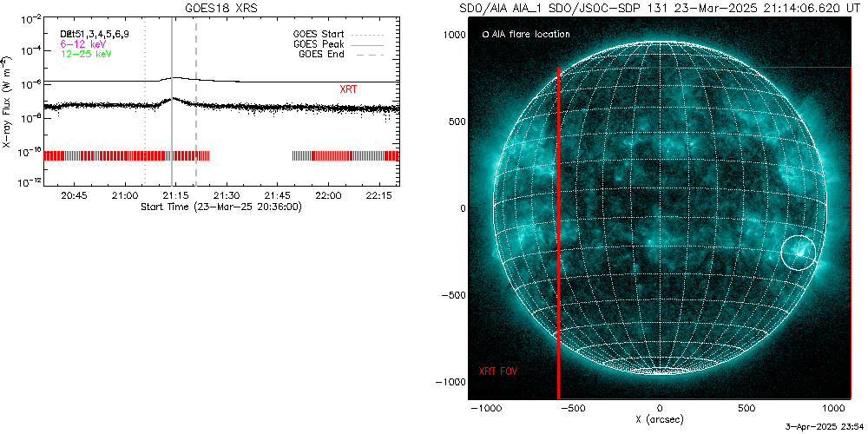Click the solid GOES peak line

pos(172,102)
